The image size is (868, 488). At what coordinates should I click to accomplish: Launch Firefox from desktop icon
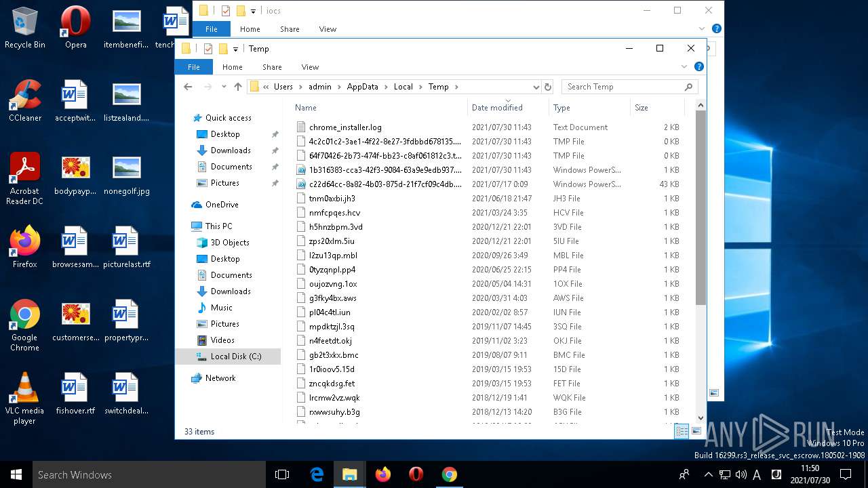[x=24, y=247]
